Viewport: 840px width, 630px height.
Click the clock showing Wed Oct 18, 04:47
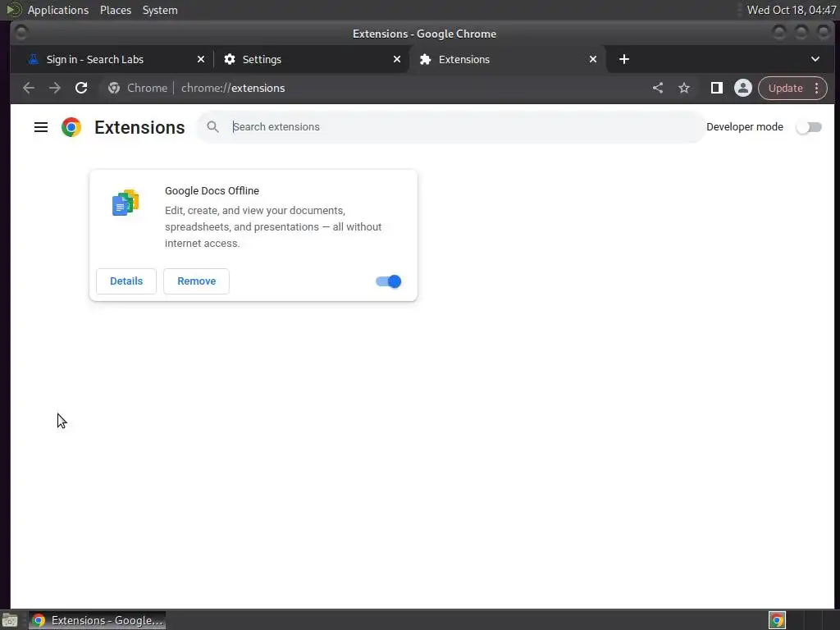[792, 10]
